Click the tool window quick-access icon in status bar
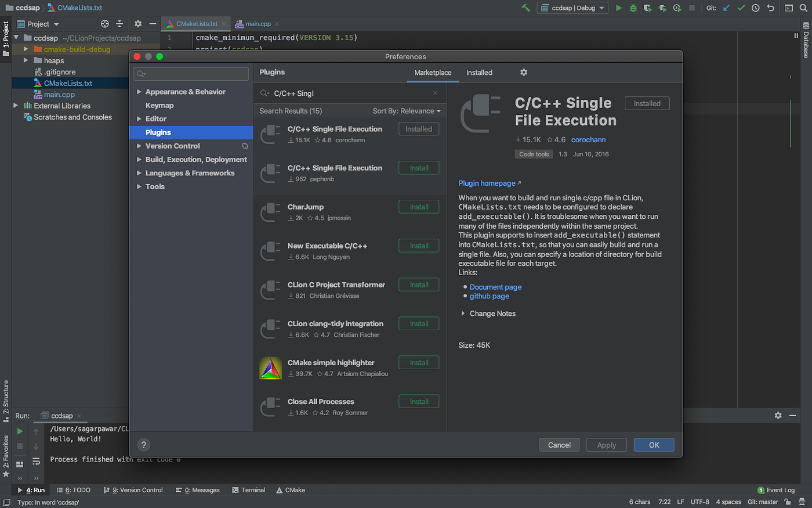The height and width of the screenshot is (508, 812). coord(6,502)
